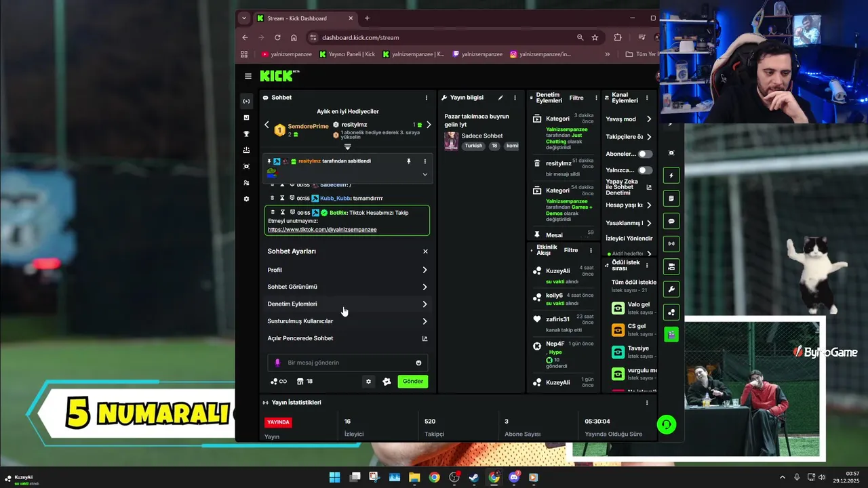Focus the Bir mesaj gönderin input

tap(346, 363)
